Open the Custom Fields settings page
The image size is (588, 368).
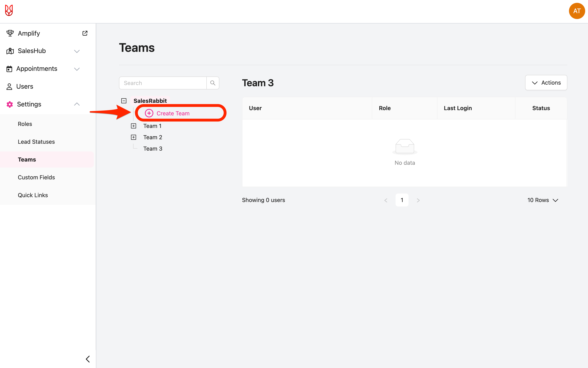[x=36, y=178]
